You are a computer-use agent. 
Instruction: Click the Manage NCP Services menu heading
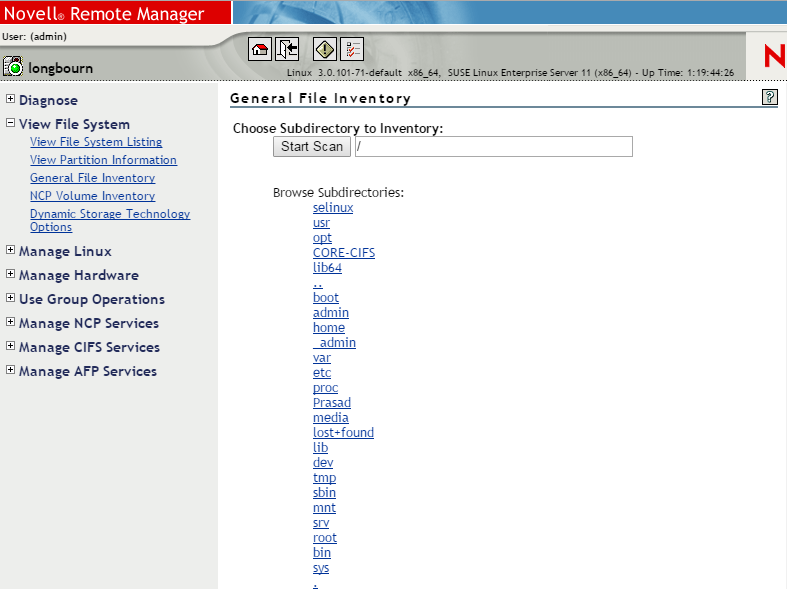point(89,324)
